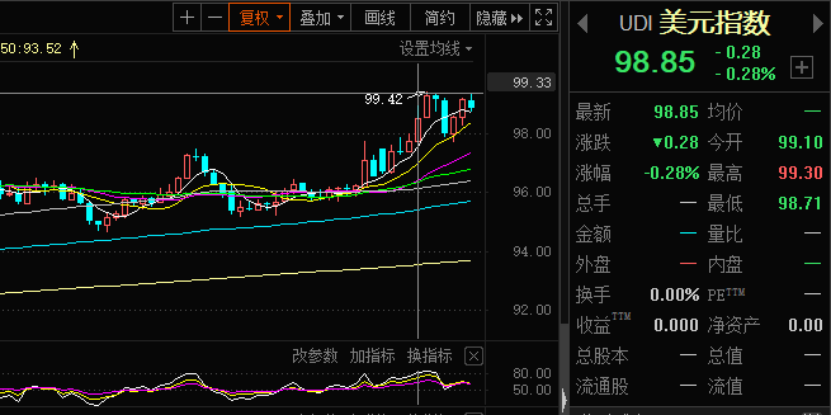Image resolution: width=831 pixels, height=415 pixels.
Task: Click the 涨幅 value -0.28%
Action: (x=671, y=173)
